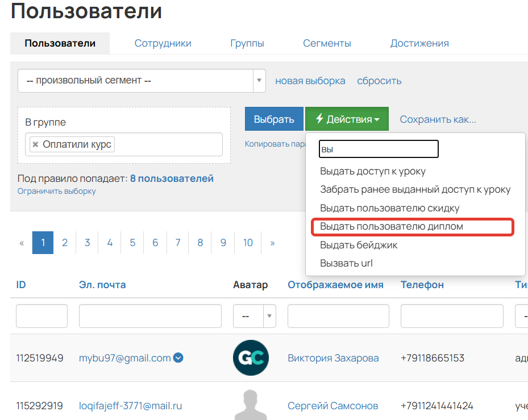Go to page 2
This screenshot has height=420, width=528.
[x=65, y=243]
